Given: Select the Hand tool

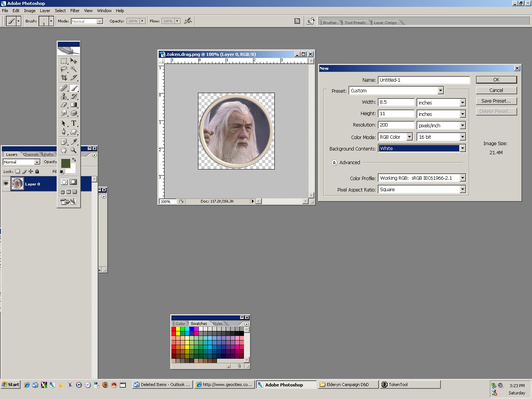Looking at the screenshot, I should pos(64,150).
